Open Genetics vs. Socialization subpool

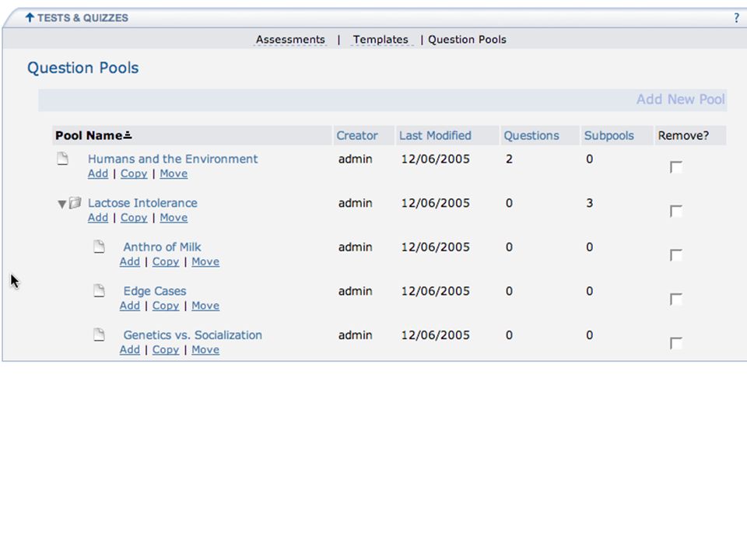(192, 335)
